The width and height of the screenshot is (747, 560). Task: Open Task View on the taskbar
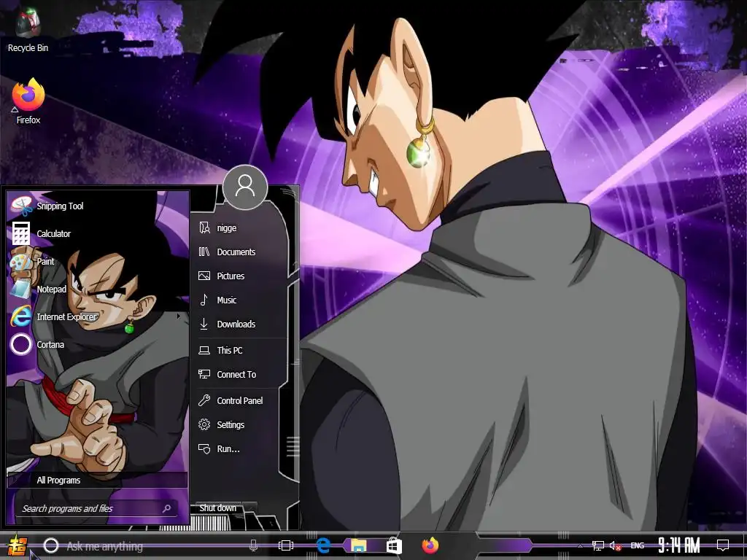pos(286,545)
